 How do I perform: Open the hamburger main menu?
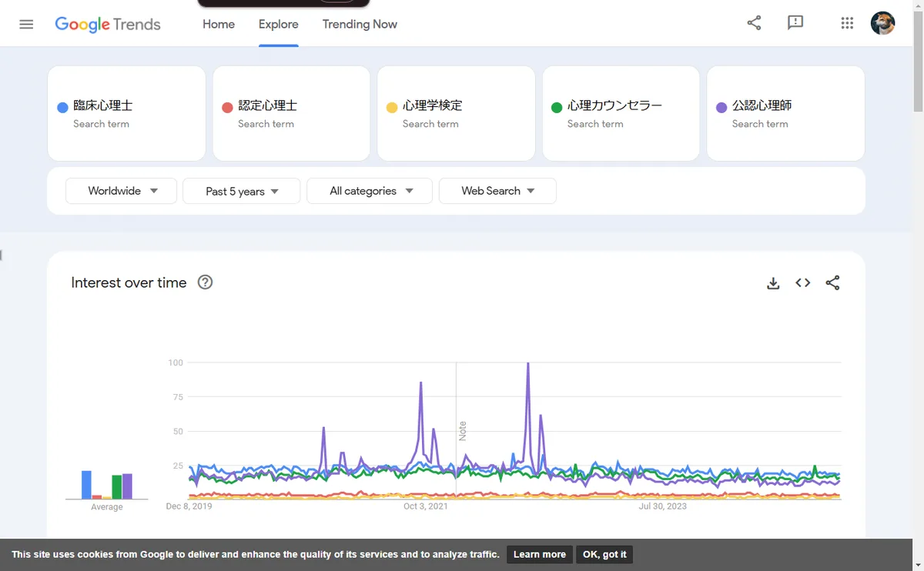(x=26, y=24)
